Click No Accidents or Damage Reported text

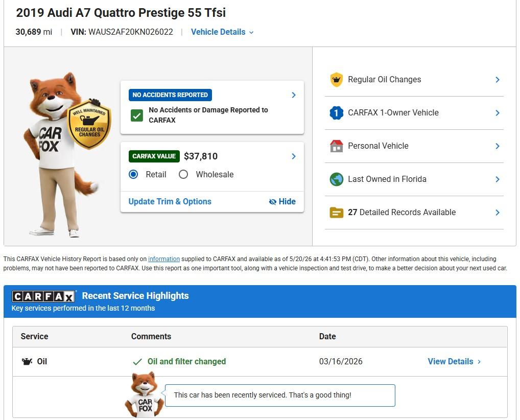pyautogui.click(x=208, y=115)
